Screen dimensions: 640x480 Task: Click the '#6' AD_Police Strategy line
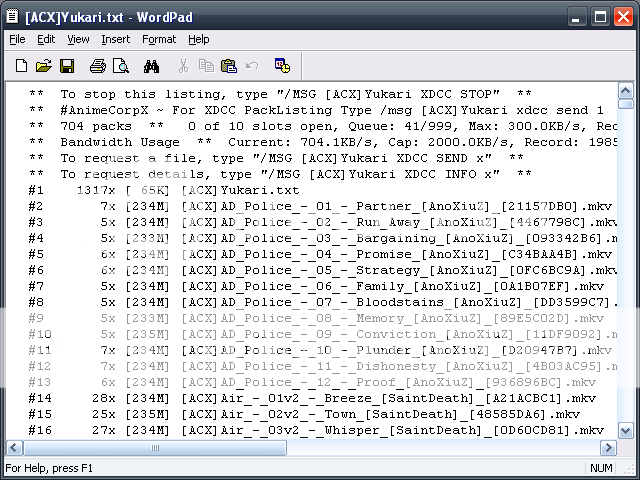[322, 270]
